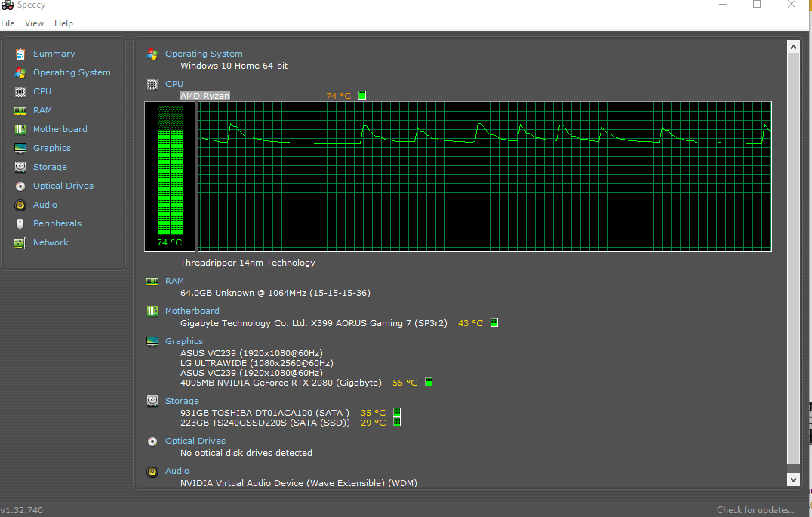Click the Optical Drives disc icon in summary pane
This screenshot has height=517, width=812.
tap(152, 442)
